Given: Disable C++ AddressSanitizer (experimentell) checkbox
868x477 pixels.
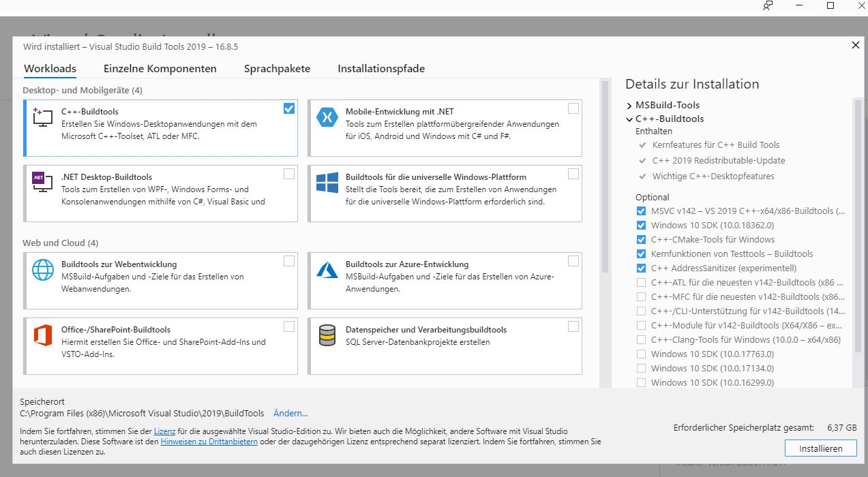Looking at the screenshot, I should point(641,268).
